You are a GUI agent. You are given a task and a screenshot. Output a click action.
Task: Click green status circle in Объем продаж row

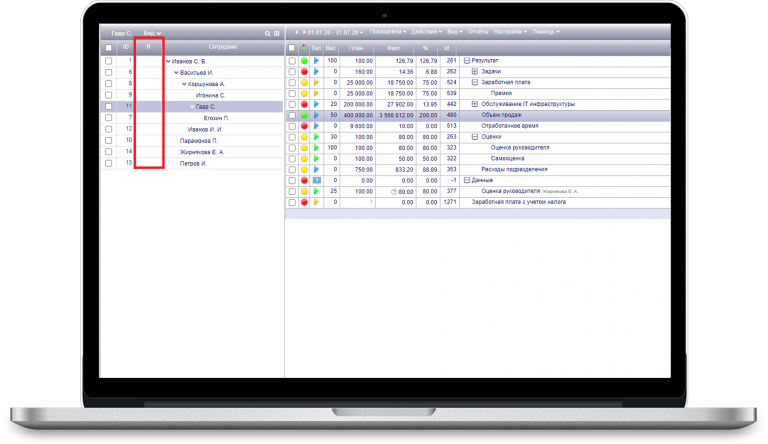[304, 115]
